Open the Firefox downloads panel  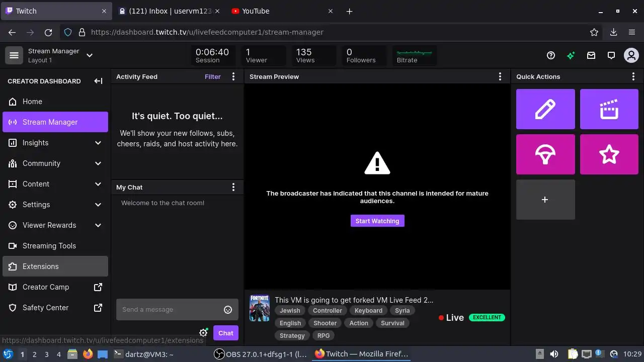coord(613,32)
